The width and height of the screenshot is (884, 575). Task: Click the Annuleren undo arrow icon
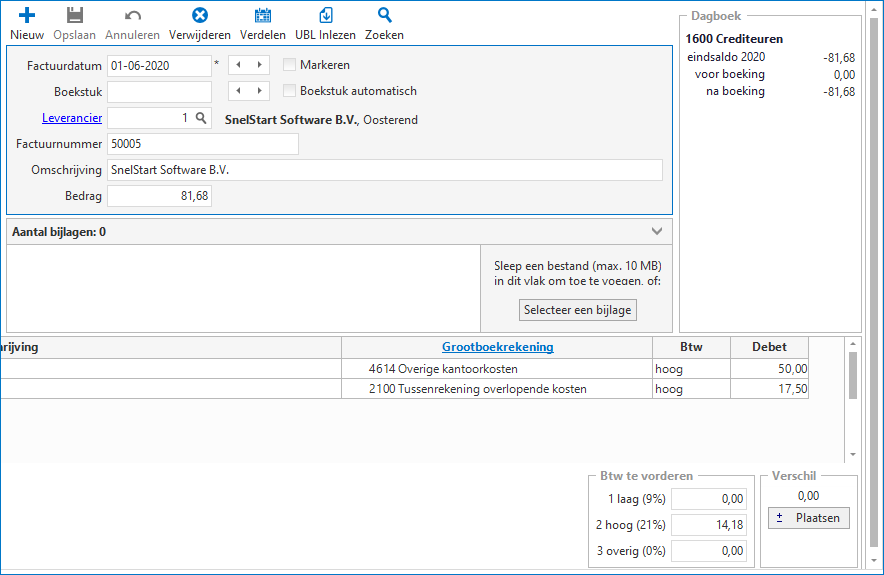132,15
